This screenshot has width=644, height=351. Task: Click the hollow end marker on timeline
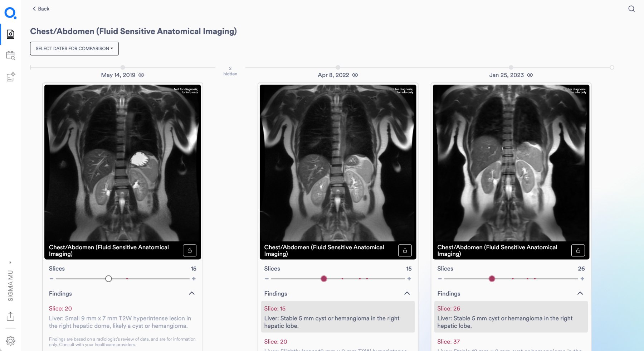(x=612, y=67)
